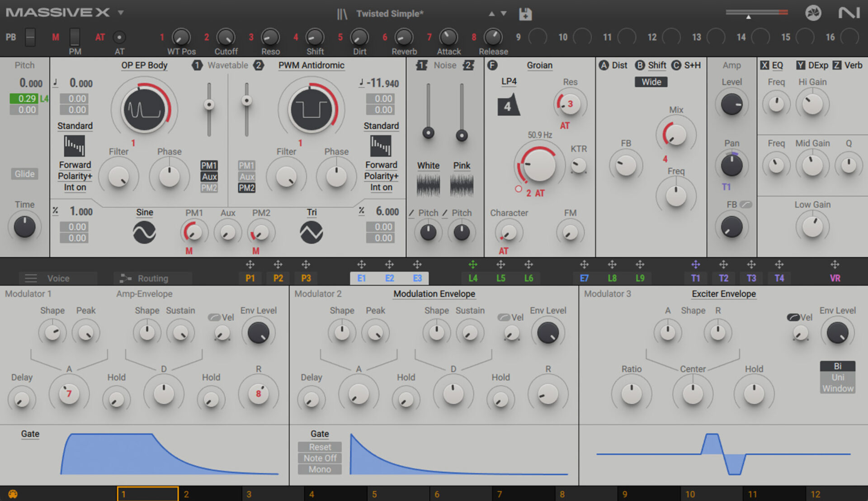Click the Dist routing icon labeled A

tap(604, 65)
